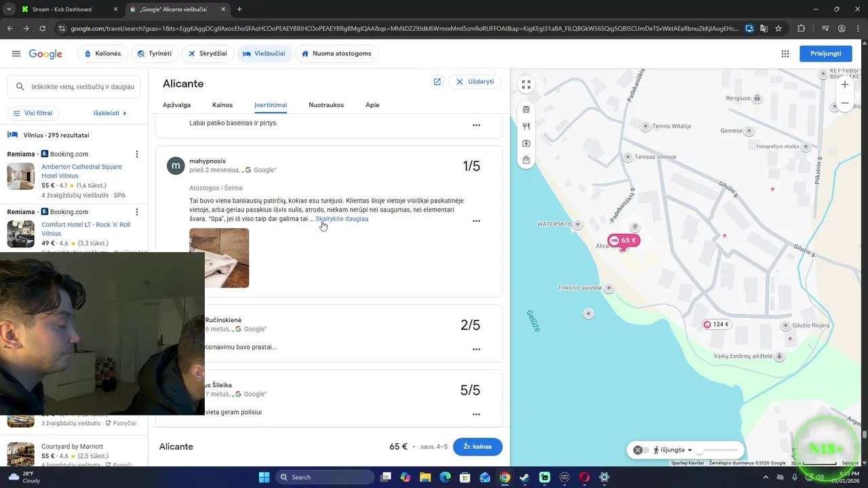Open Alicante in a new window
The height and width of the screenshot is (488, 868).
437,81
